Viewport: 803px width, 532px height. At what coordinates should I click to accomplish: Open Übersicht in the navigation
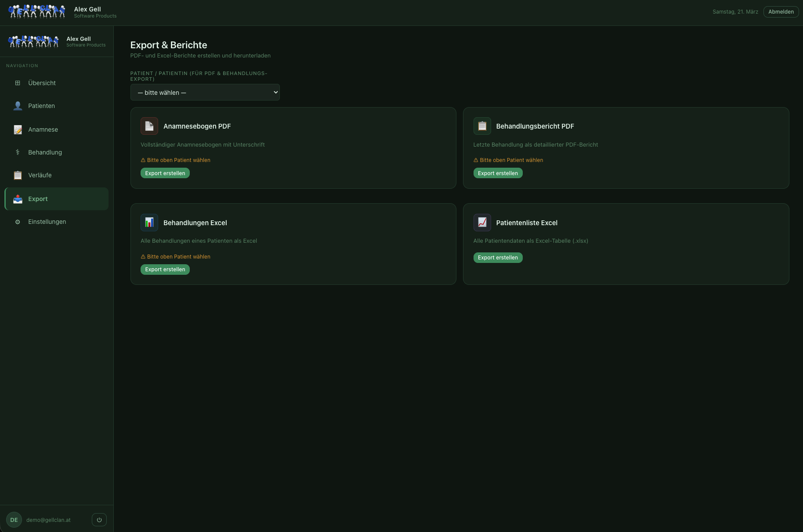(x=57, y=83)
